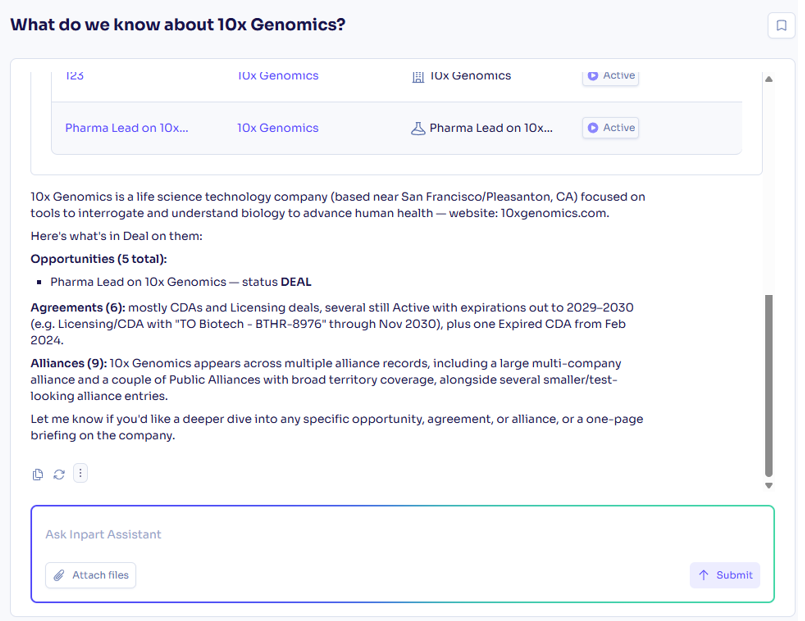Click the scroll down arrow
The height and width of the screenshot is (621, 805).
pos(769,486)
